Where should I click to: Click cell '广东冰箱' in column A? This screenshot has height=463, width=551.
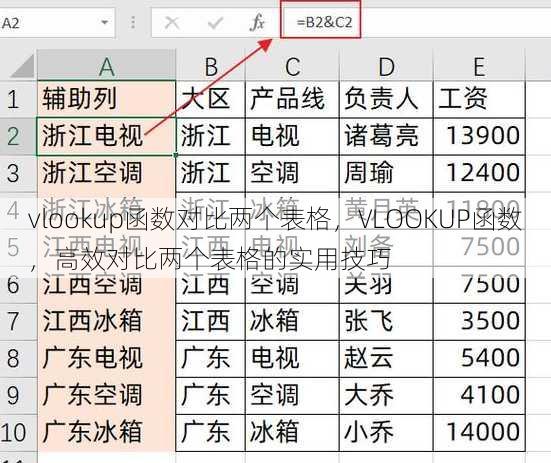pos(106,432)
